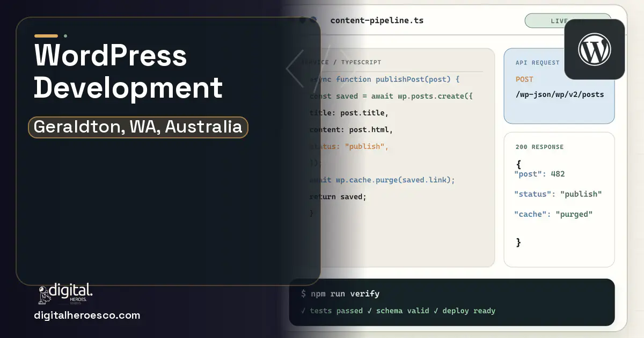Click the WordPress logo icon
The image size is (644, 338).
coord(594,50)
